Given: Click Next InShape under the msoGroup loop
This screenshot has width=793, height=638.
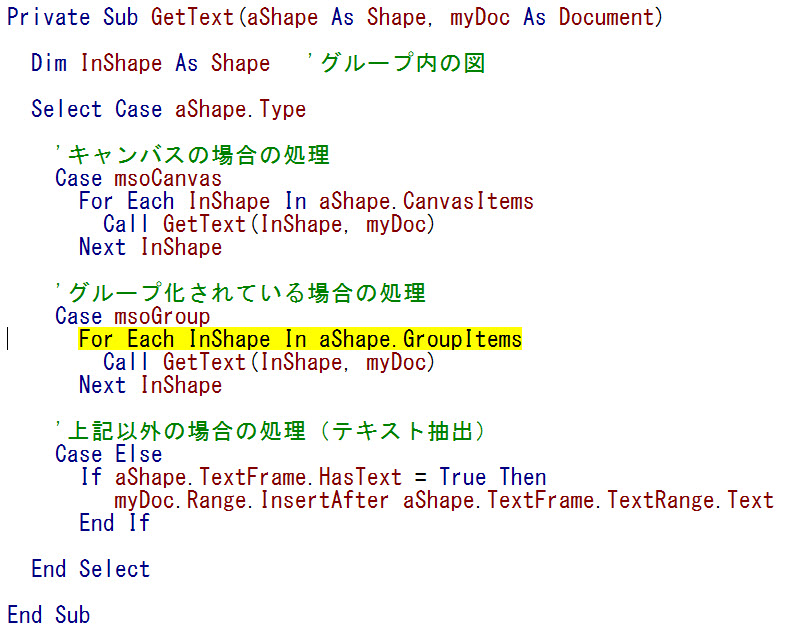Looking at the screenshot, I should (x=150, y=386).
